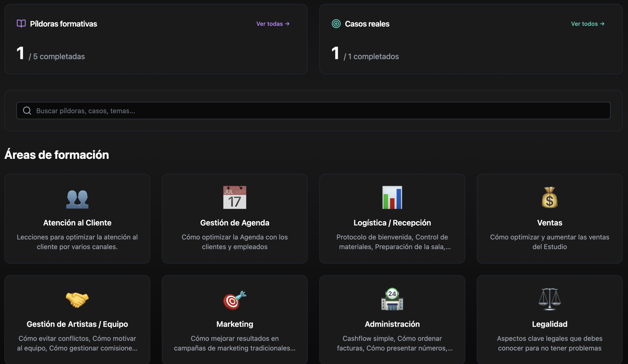
Task: Click the Administración building icon
Action: click(392, 299)
